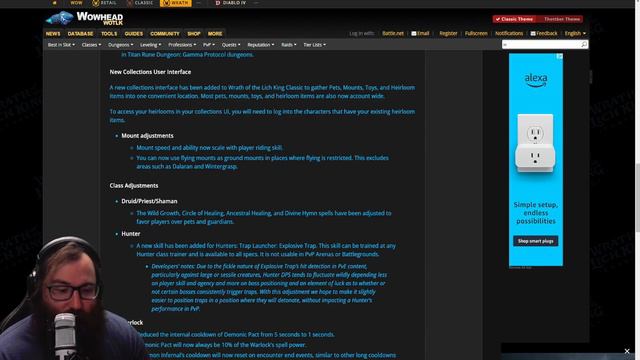Open Notifications
The height and width of the screenshot is (360, 640).
(x=509, y=33)
